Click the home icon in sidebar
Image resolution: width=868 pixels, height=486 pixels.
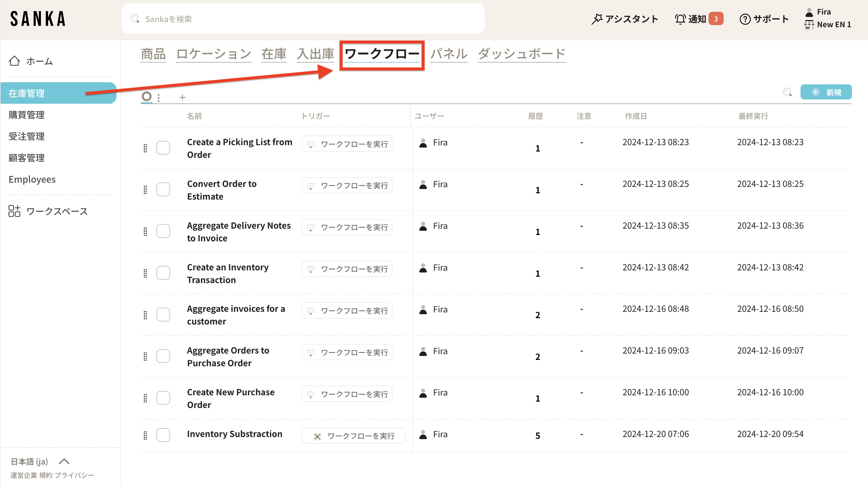pos(14,61)
